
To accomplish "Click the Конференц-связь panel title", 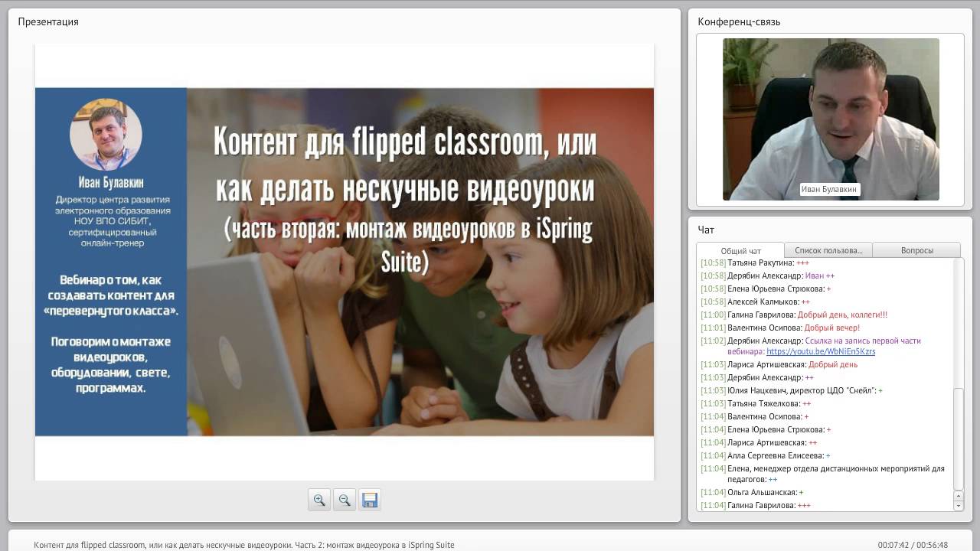I will [739, 21].
